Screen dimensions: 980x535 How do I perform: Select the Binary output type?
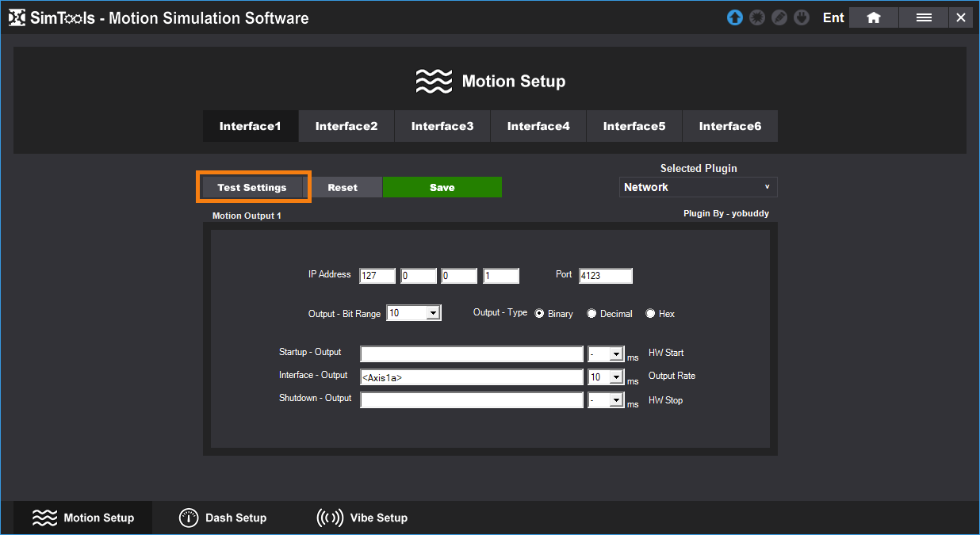tap(540, 314)
